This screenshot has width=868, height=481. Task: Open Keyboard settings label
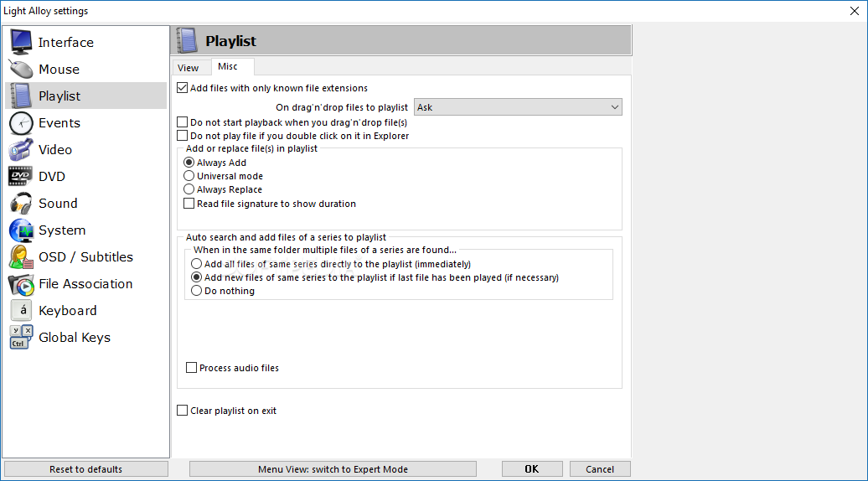pos(68,311)
